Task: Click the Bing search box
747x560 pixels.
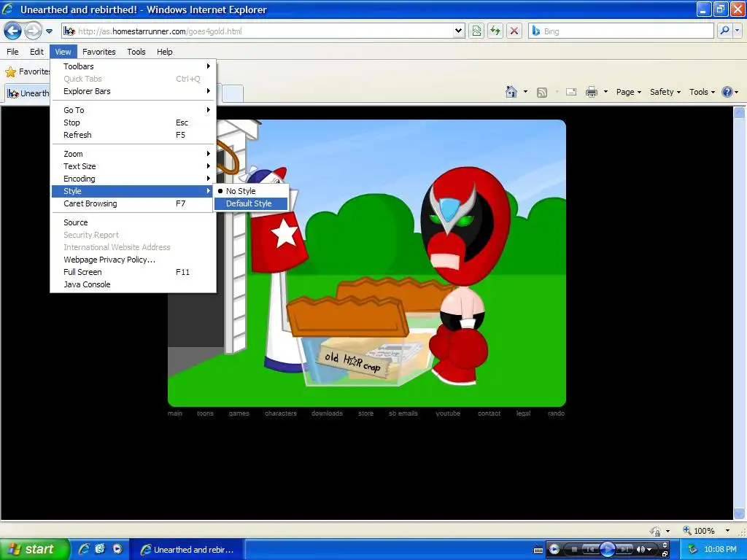Action: click(x=621, y=31)
